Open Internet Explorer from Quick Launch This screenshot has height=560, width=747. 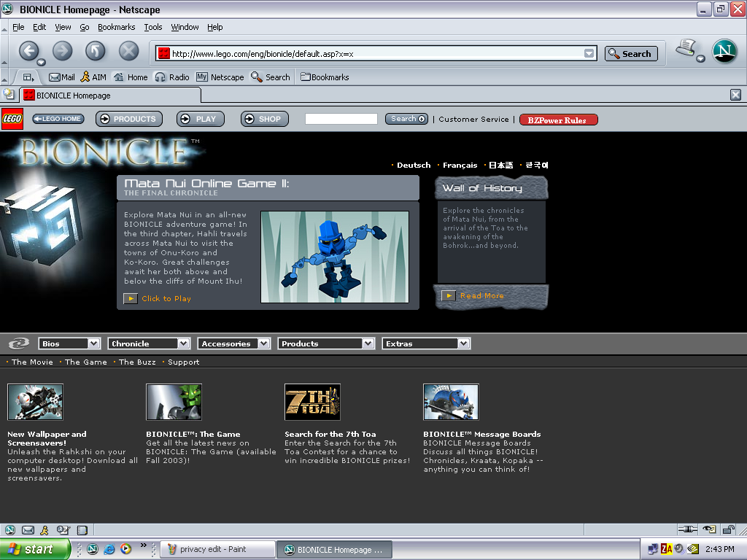[x=109, y=549]
